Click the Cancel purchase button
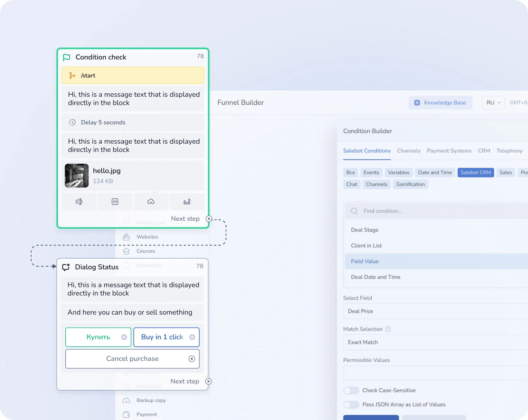Viewport: 528px width, 420px height. pyautogui.click(x=132, y=359)
